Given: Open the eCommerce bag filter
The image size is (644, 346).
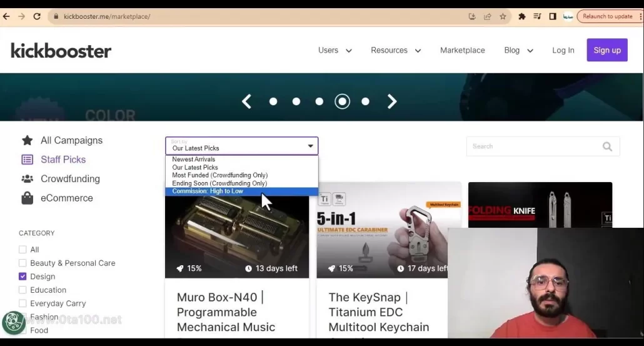Looking at the screenshot, I should [28, 198].
